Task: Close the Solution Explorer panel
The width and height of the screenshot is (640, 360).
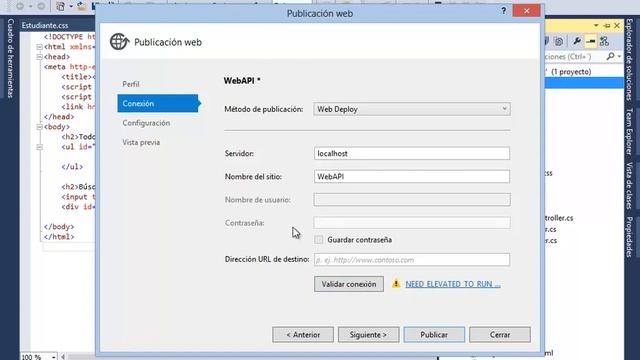Action: click(617, 25)
